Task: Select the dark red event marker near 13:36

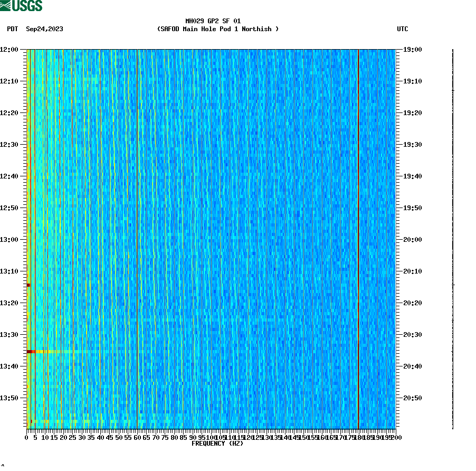Action: pos(29,352)
